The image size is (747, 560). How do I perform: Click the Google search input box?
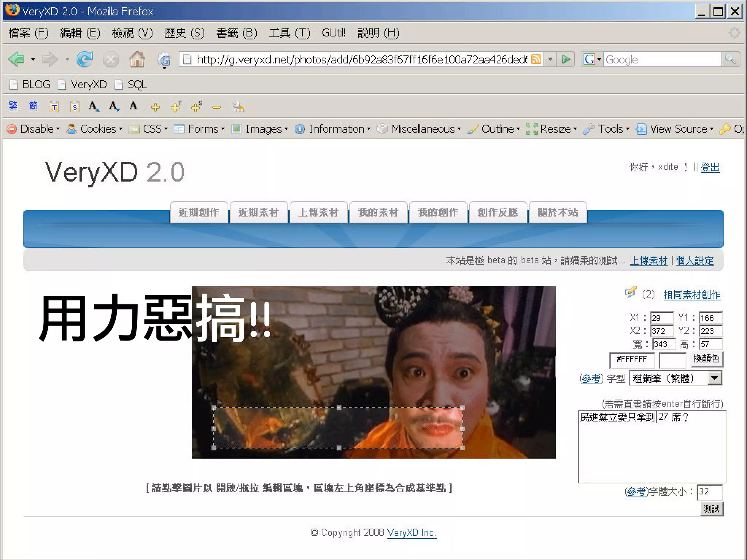[x=662, y=59]
